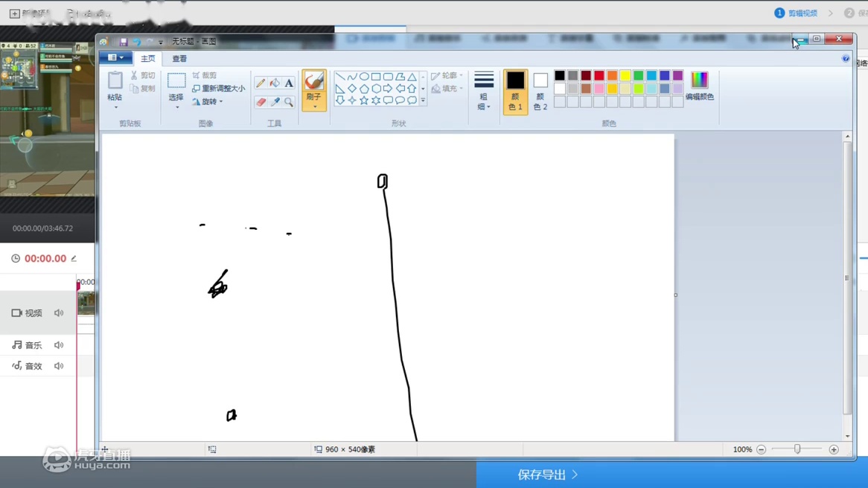The image size is (868, 488).
Task: Open the line Size (粗细) dropdown
Action: click(x=484, y=91)
